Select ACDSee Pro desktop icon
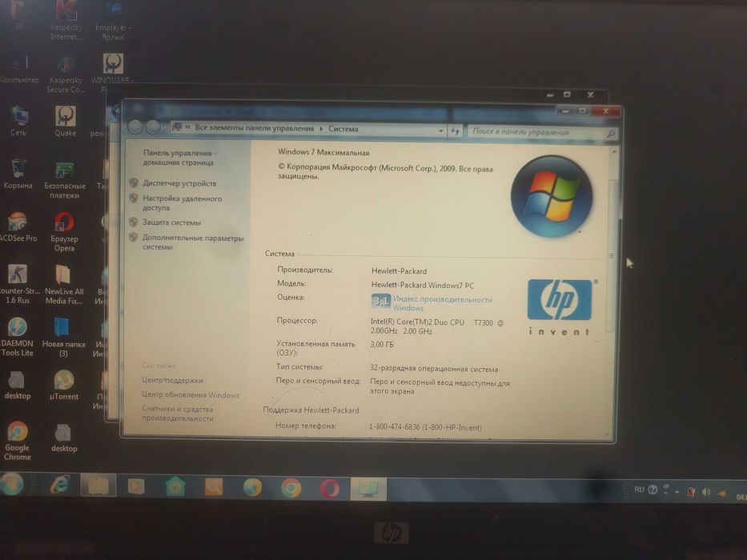The width and height of the screenshot is (747, 560). [x=18, y=227]
